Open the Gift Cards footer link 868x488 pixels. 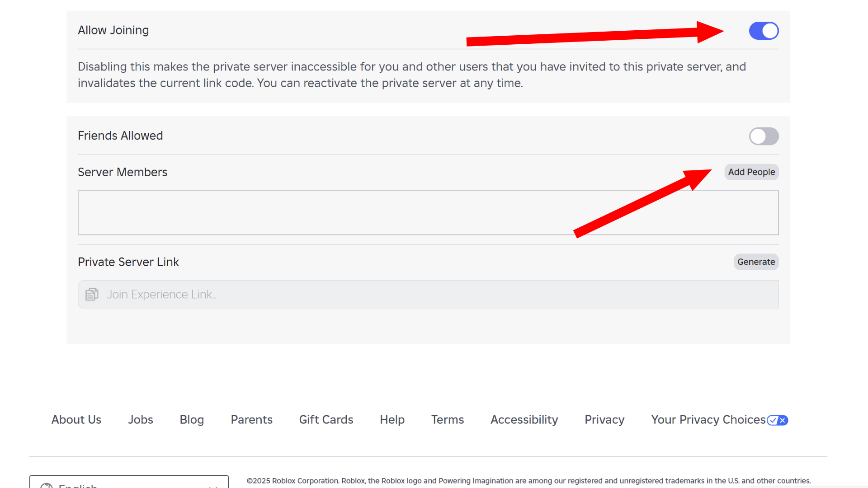326,419
